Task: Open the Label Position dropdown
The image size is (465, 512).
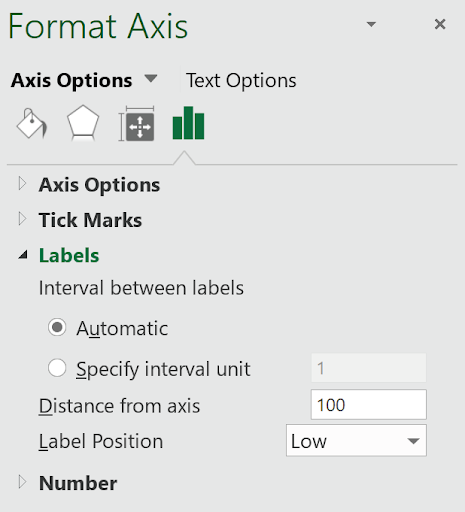Action: click(x=356, y=440)
